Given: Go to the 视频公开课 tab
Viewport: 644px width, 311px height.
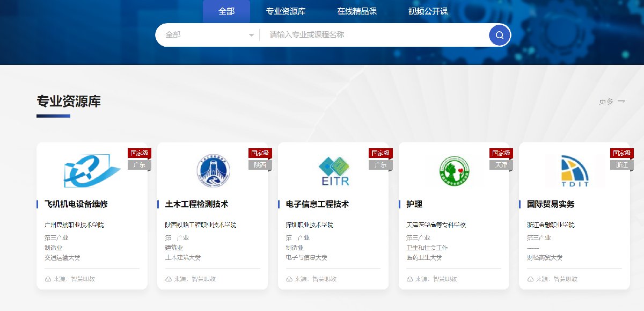Looking at the screenshot, I should coord(428,11).
